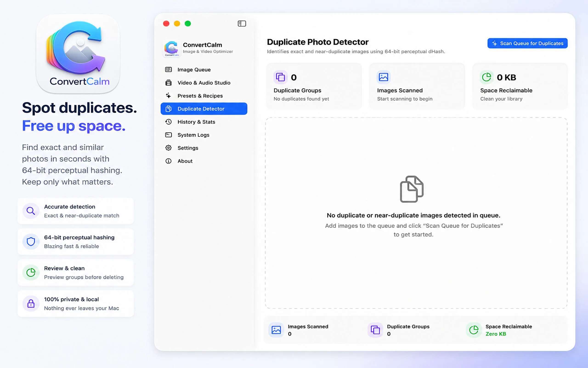Screen dimensions: 588x368
Task: Click the Images Scanned picture icon in the top card
Action: click(x=383, y=77)
